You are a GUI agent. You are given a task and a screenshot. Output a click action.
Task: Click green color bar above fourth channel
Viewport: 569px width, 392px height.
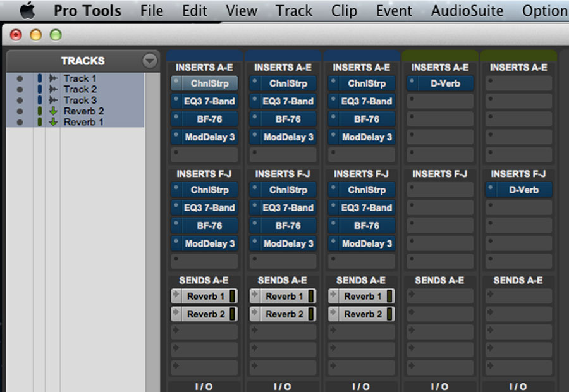440,56
